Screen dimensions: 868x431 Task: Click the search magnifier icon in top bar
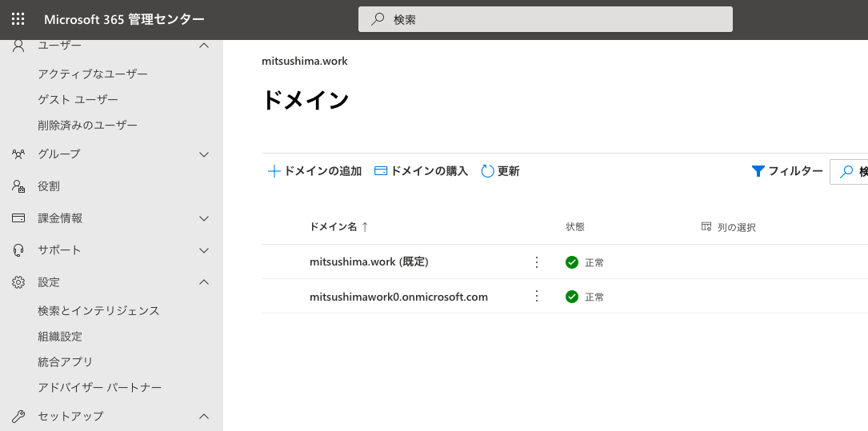(378, 19)
